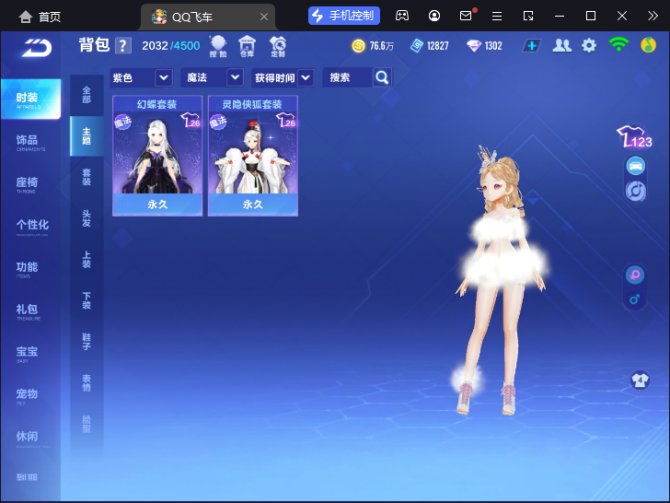The image size is (670, 503).
Task: Select the 灵隐侠狐套装 outfit card
Action: point(253,156)
